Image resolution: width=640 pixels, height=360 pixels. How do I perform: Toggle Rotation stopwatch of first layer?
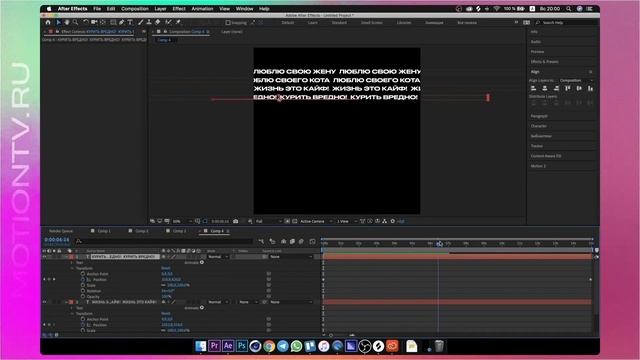83,291
